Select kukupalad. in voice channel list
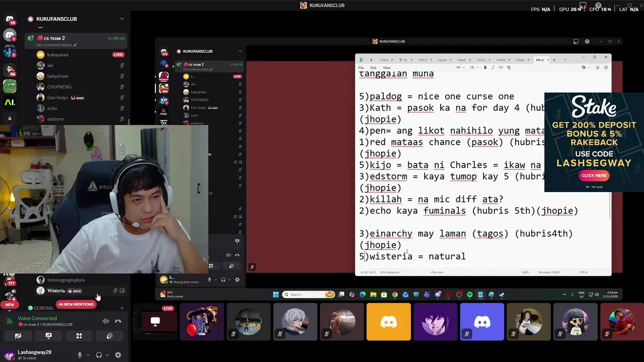The height and width of the screenshot is (362, 644). point(76,54)
